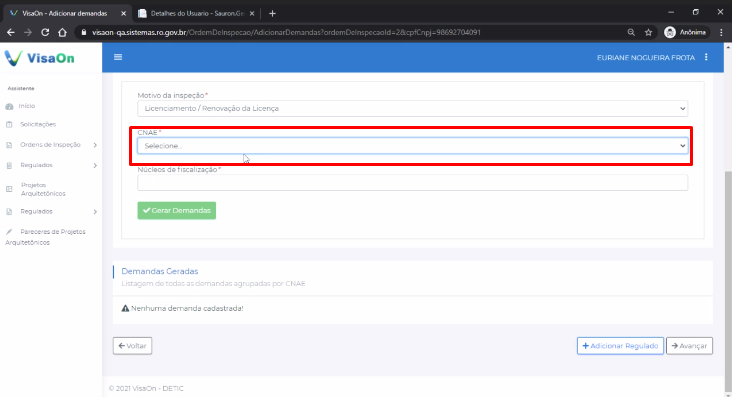Click the Voltar button
The image size is (732, 397).
pos(133,346)
